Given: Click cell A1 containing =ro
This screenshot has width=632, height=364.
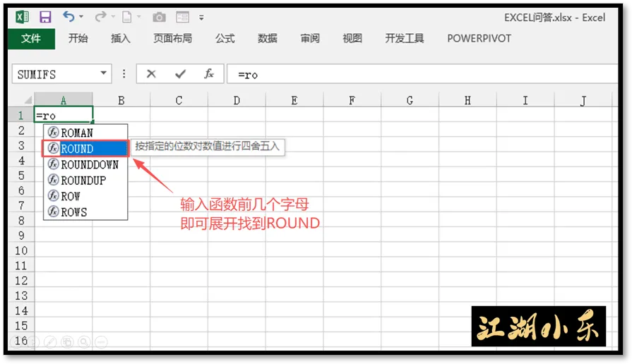Looking at the screenshot, I should pos(64,115).
